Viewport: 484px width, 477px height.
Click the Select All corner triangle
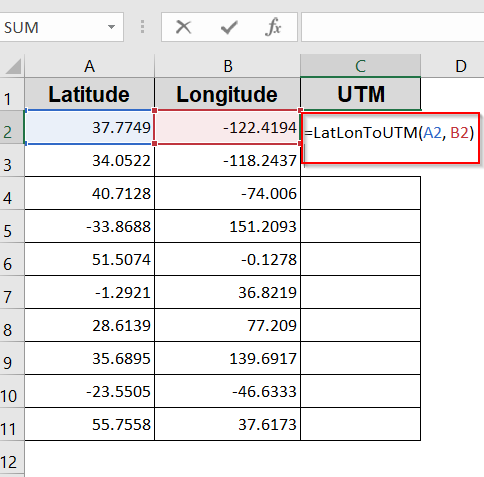(13, 66)
